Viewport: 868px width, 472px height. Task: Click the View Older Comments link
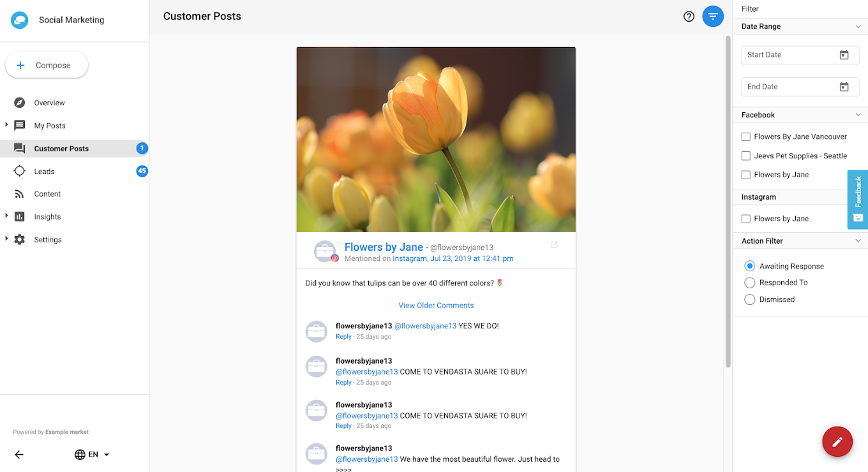tap(436, 306)
